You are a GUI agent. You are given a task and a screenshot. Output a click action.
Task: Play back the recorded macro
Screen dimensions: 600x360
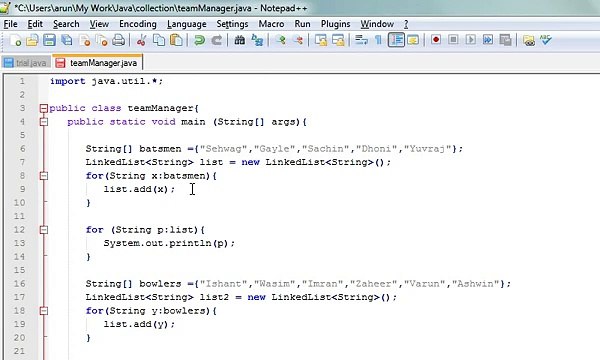point(471,40)
